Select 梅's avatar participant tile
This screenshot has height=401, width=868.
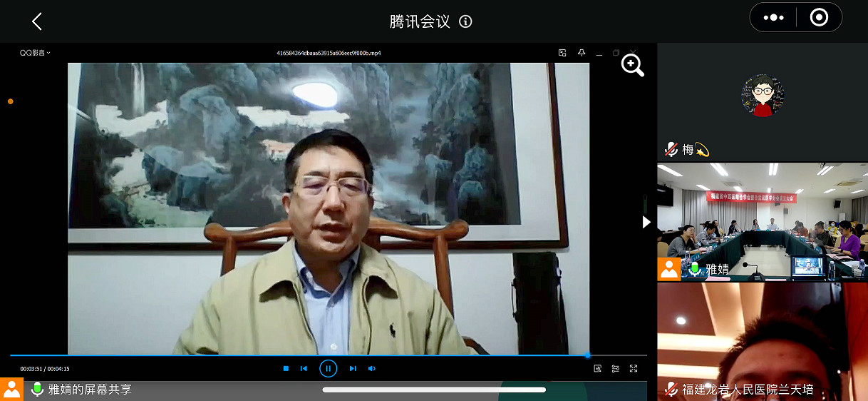pyautogui.click(x=762, y=100)
